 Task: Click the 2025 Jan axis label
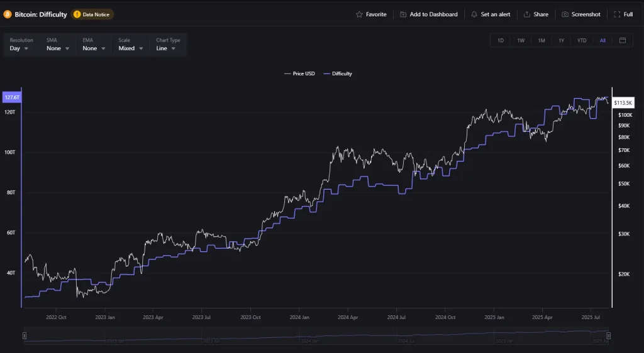(x=494, y=317)
